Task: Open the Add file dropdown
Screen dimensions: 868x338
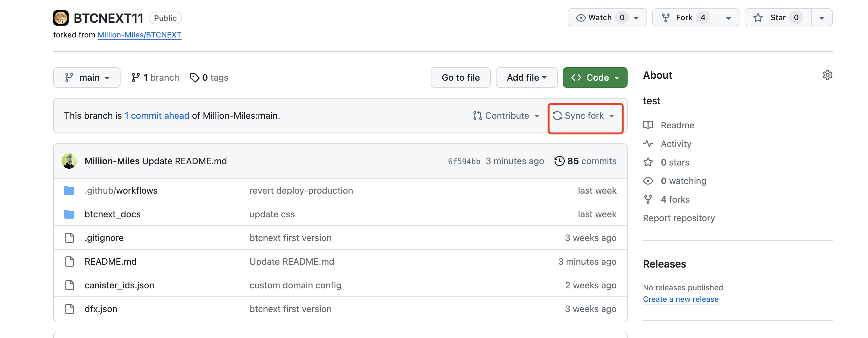Action: (526, 77)
